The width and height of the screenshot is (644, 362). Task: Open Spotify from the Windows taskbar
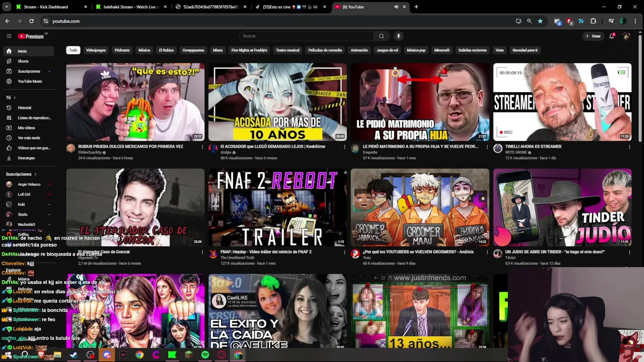[205, 355]
